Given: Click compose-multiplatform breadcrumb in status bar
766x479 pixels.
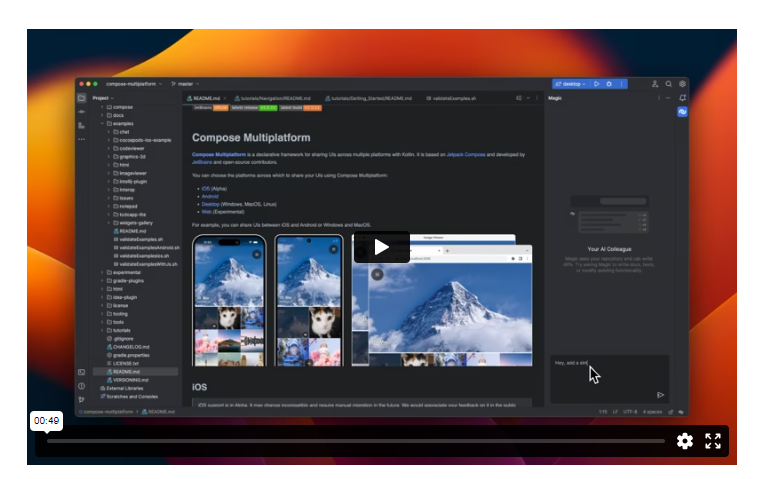Looking at the screenshot, I should point(108,412).
